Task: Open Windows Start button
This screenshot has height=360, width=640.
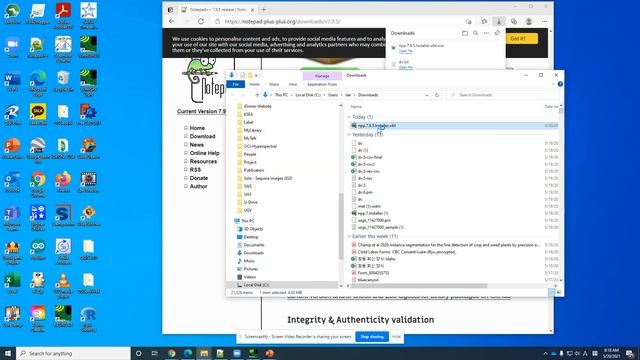Action: (x=8, y=353)
